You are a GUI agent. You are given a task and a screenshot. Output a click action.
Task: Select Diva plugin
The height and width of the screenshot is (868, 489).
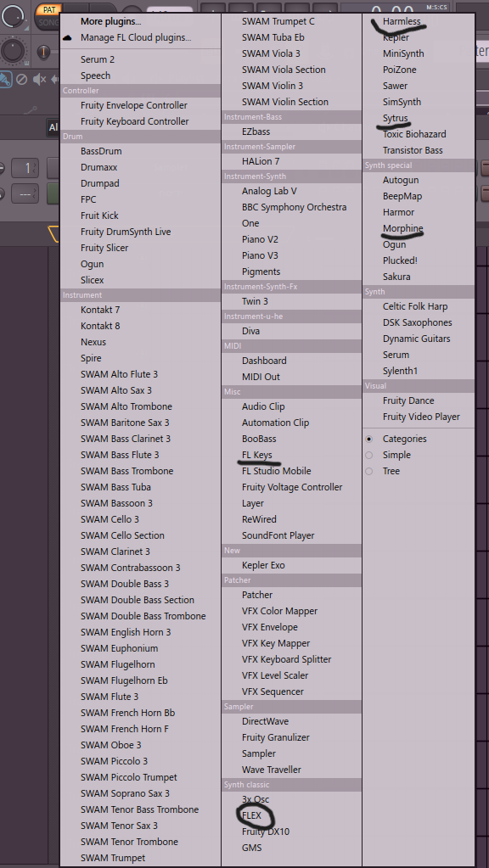pos(251,331)
